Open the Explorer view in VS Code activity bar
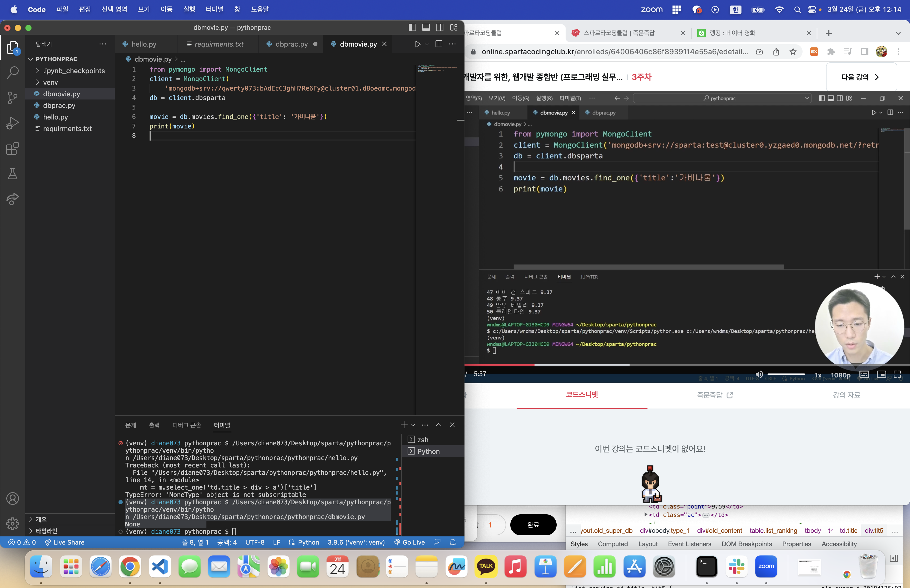The height and width of the screenshot is (588, 910). [x=13, y=48]
